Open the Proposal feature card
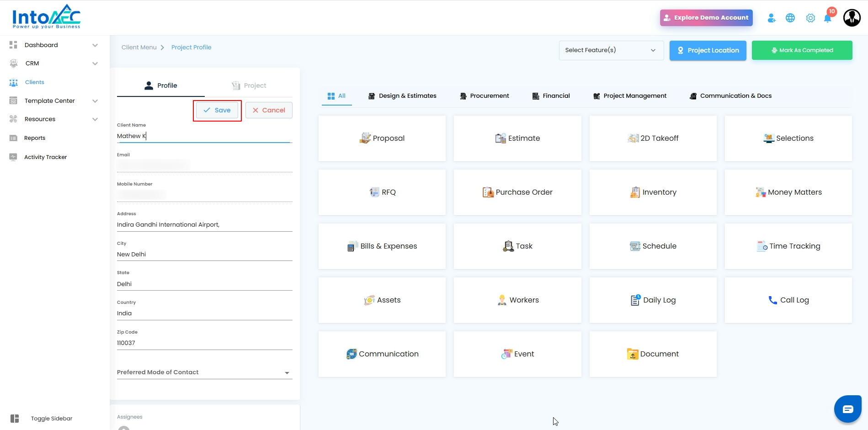This screenshot has height=430, width=868. pyautogui.click(x=382, y=138)
